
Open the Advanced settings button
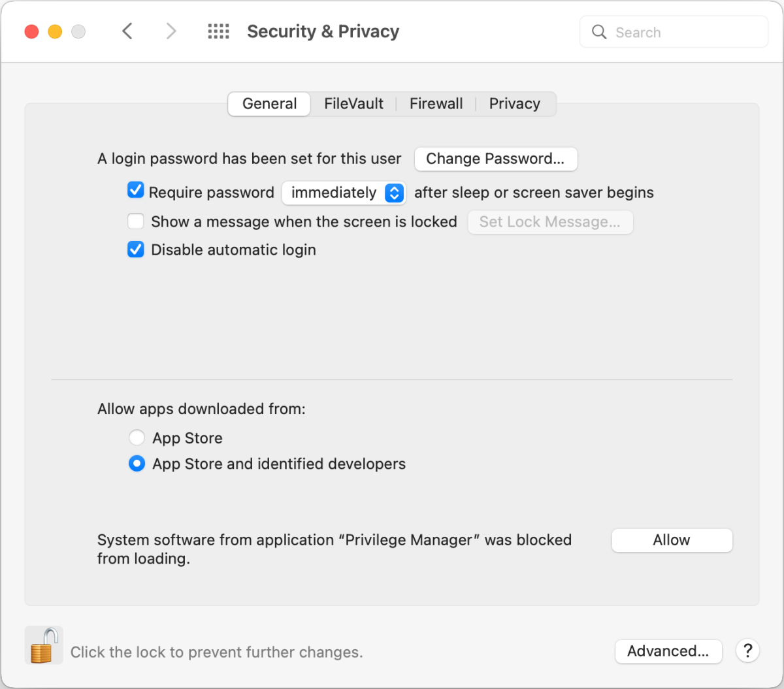coord(668,651)
